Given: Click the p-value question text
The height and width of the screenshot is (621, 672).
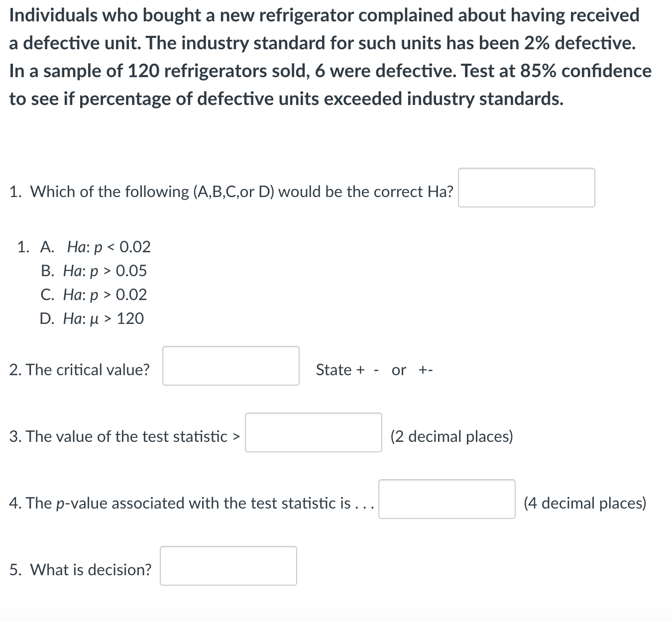Looking at the screenshot, I should tap(191, 503).
